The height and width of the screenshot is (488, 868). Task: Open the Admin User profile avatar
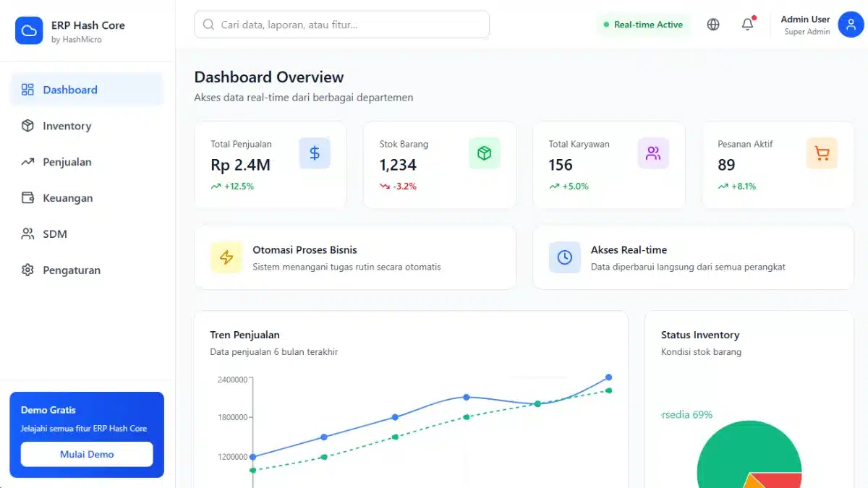click(851, 25)
